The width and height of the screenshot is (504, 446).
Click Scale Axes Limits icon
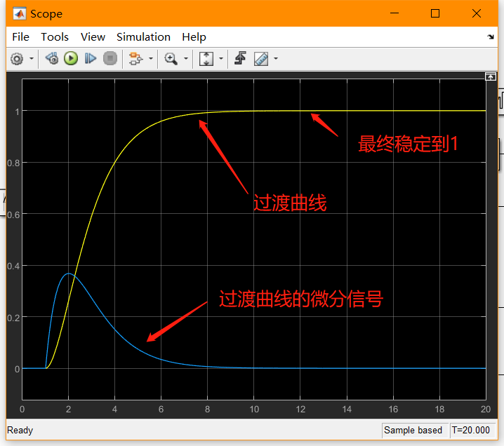206,59
